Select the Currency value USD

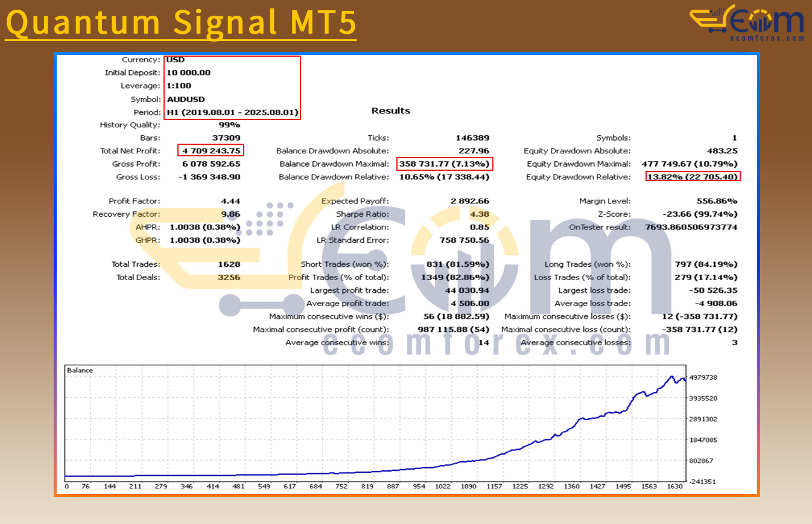(x=176, y=60)
